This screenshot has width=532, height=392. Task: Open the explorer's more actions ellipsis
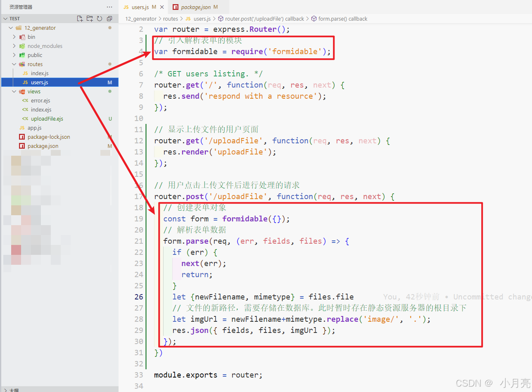point(109,7)
